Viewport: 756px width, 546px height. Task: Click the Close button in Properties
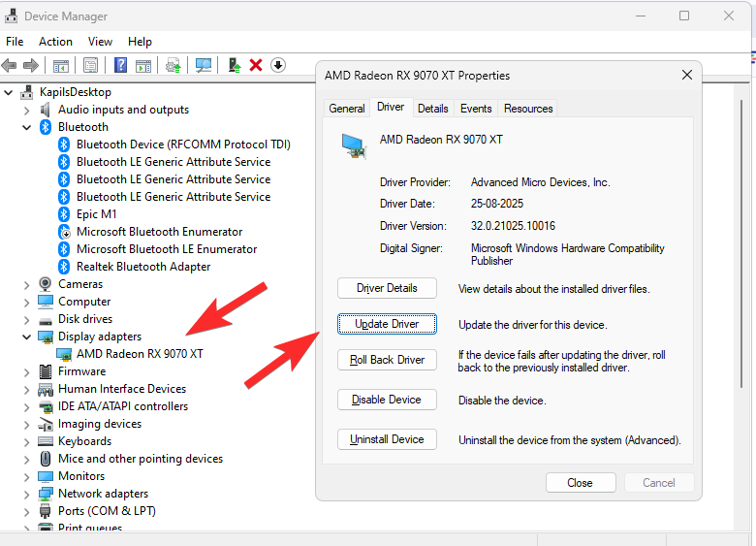coord(581,483)
